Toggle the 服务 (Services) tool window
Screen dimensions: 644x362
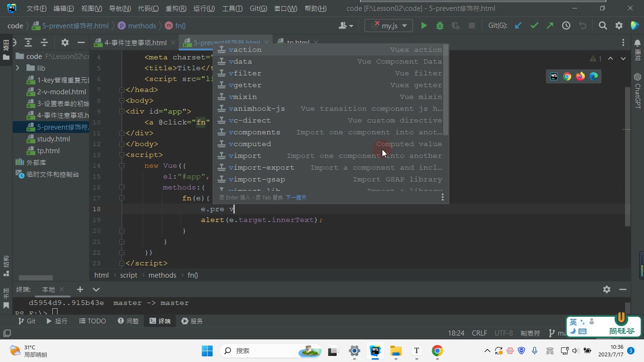tap(192, 321)
